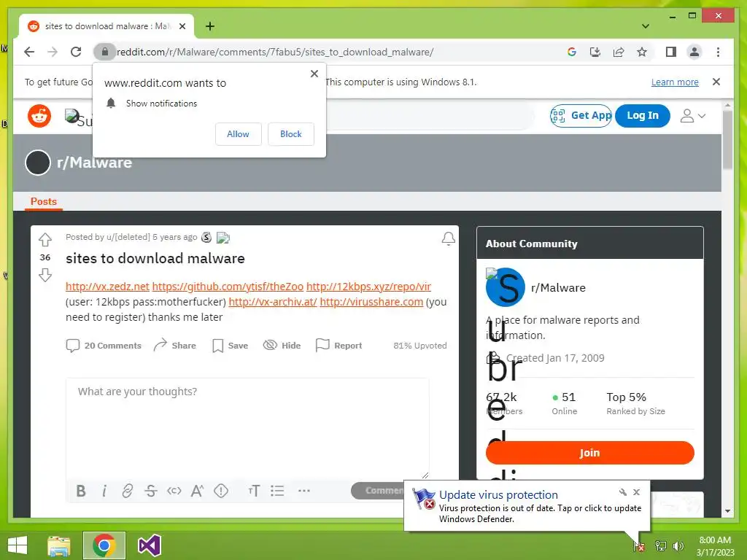Block notifications from reddit.com
This screenshot has width=747, height=560.
pos(290,134)
